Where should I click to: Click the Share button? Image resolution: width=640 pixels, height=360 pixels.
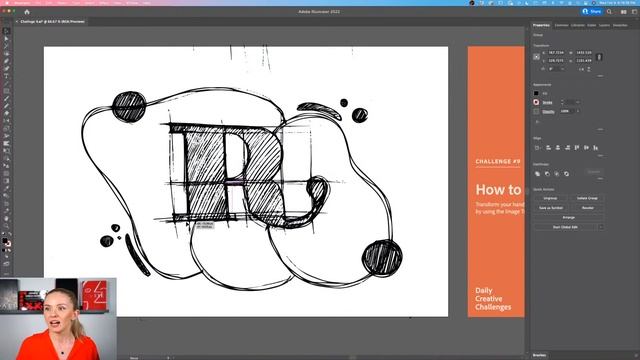pos(591,12)
